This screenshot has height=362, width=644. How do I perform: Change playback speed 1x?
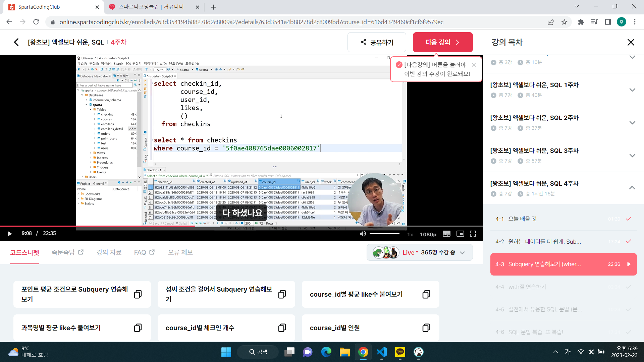tap(410, 234)
